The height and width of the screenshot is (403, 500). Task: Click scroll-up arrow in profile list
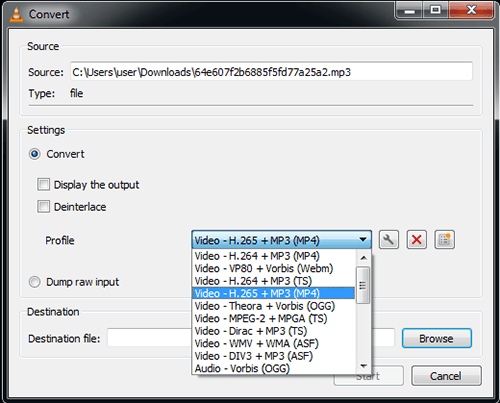pos(364,258)
